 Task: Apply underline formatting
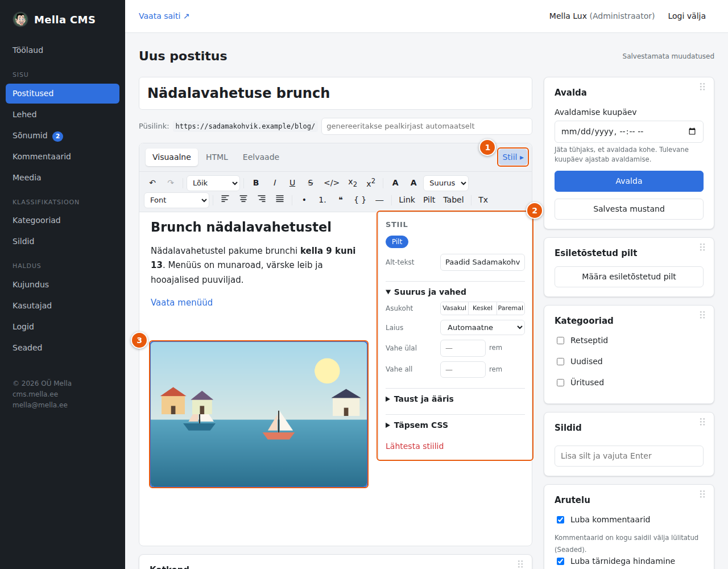[x=292, y=183]
